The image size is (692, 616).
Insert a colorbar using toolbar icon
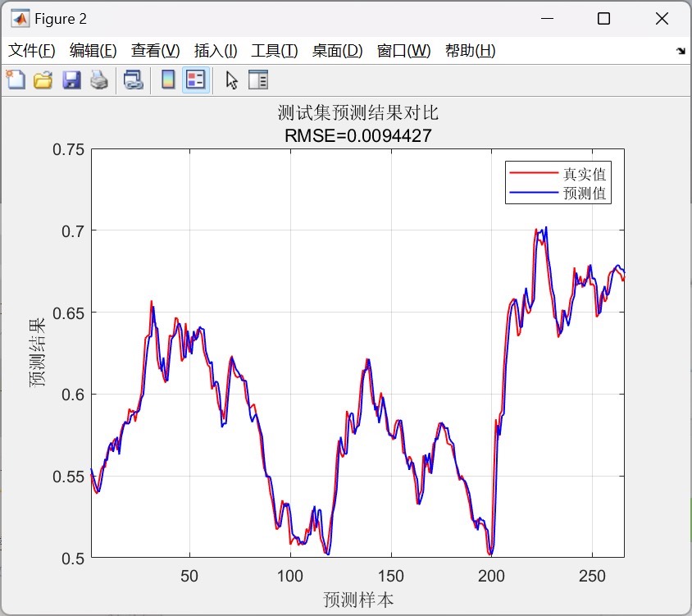click(x=168, y=80)
